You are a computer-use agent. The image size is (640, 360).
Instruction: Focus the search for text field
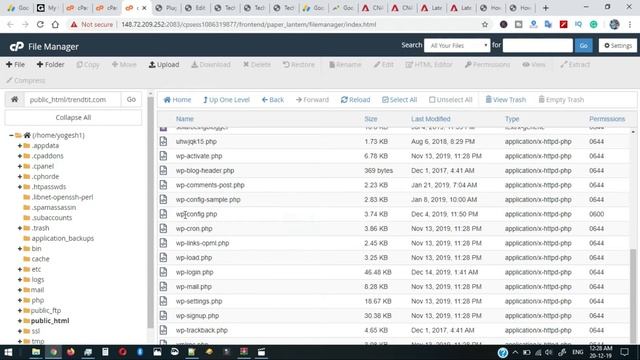tap(538, 45)
